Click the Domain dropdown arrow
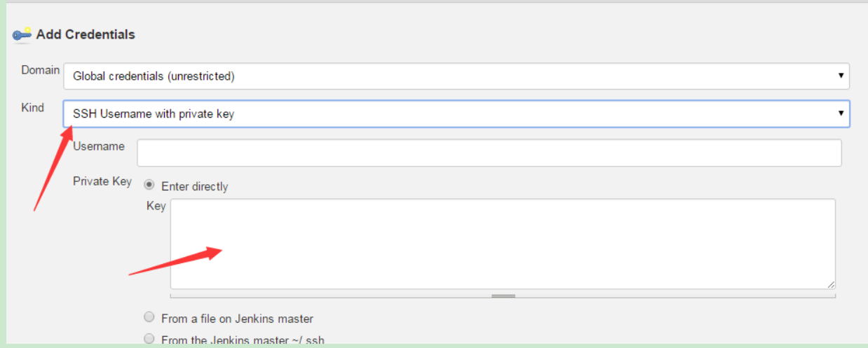The height and width of the screenshot is (348, 868). [841, 76]
